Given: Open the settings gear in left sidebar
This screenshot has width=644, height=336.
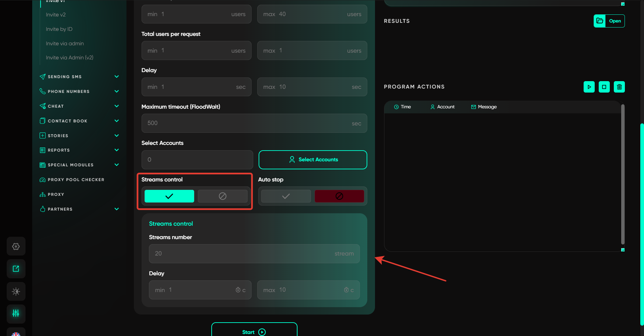Looking at the screenshot, I should tap(16, 246).
